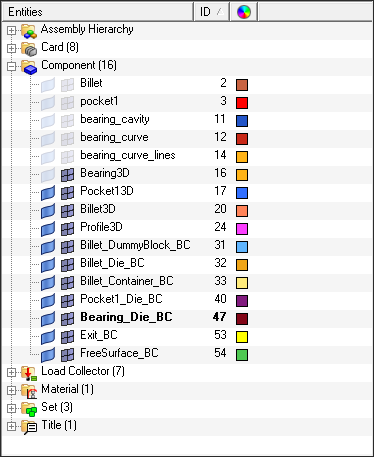The image size is (374, 457).
Task: Click the Component folder icon
Action: click(29, 67)
